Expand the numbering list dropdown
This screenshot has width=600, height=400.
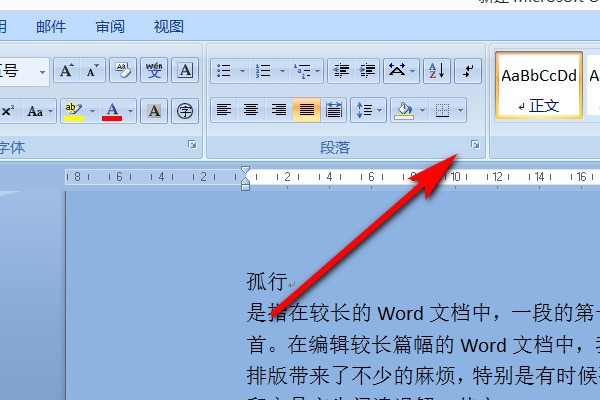point(283,71)
